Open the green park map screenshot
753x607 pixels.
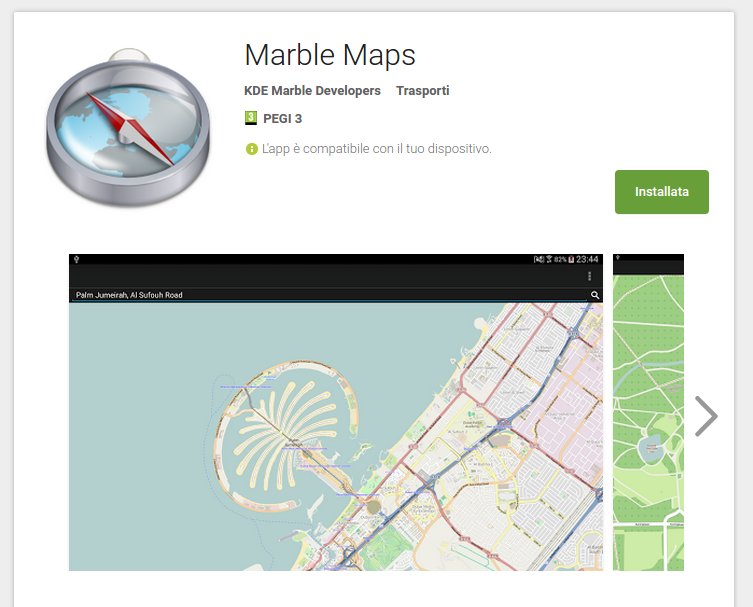tap(648, 412)
